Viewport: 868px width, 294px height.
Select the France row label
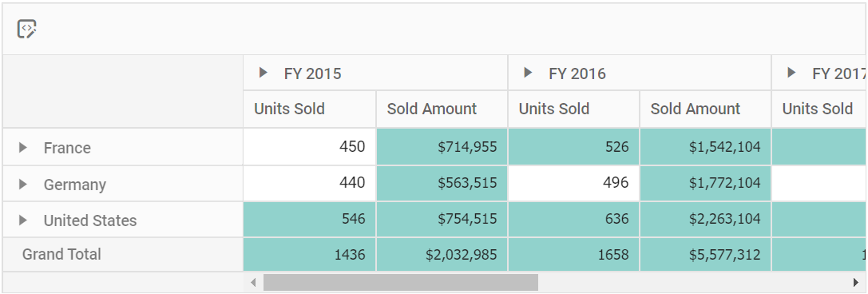coord(67,148)
